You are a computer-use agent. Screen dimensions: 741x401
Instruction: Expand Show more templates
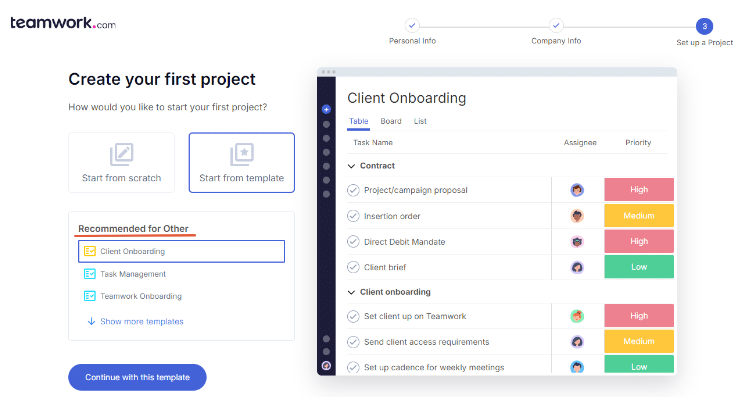142,322
